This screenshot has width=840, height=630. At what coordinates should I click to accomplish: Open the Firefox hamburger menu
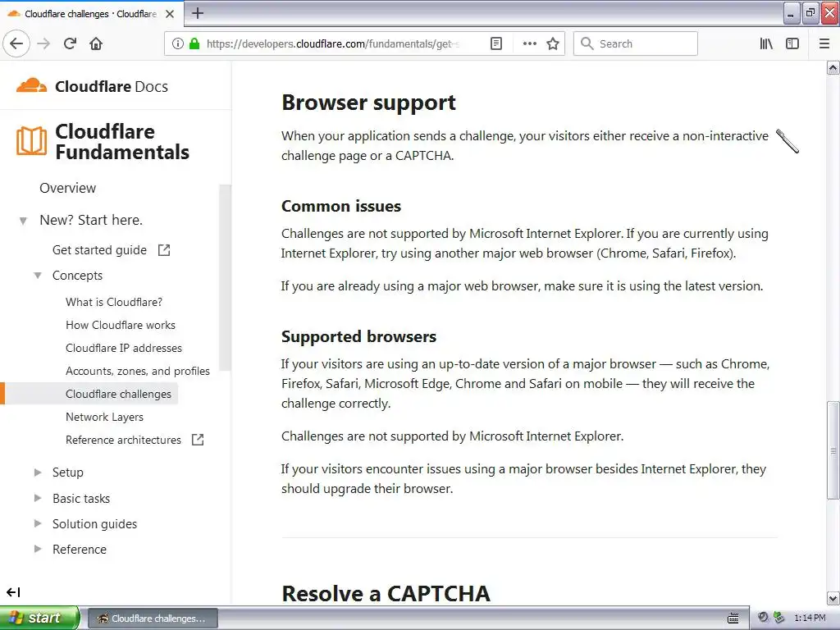click(824, 43)
